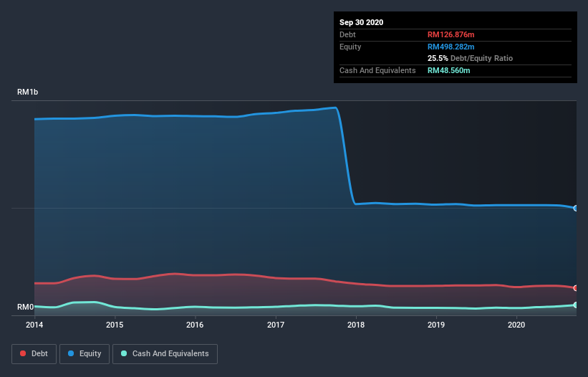Select the Cash endpoint marker on the chart
This screenshot has height=377, width=588.
tap(576, 305)
